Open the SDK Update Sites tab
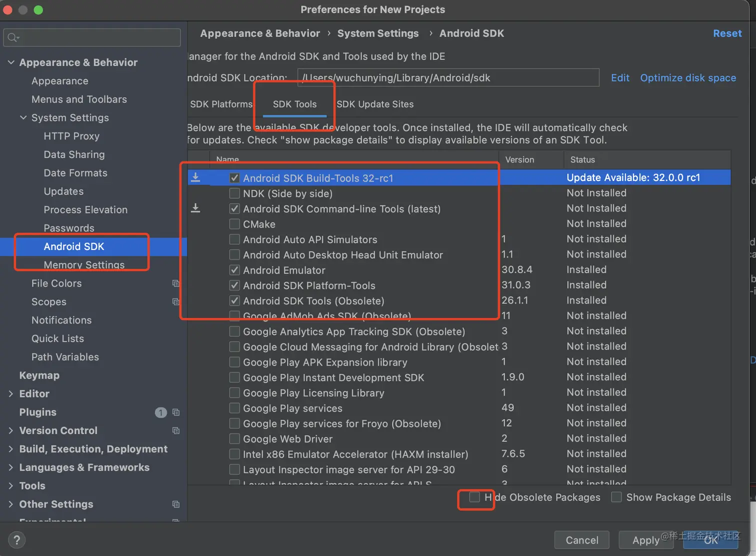 pos(375,104)
